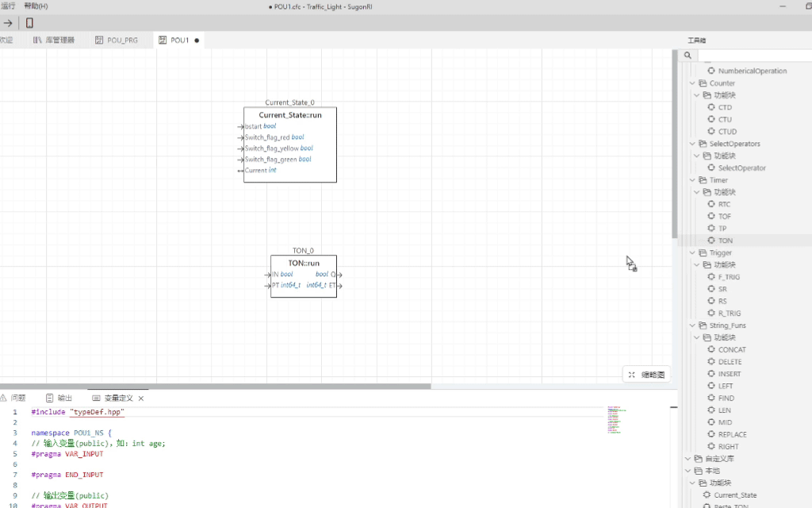Select the SelectOperator block in toolbox
Viewport: 812px width, 508px height.
tap(741, 168)
